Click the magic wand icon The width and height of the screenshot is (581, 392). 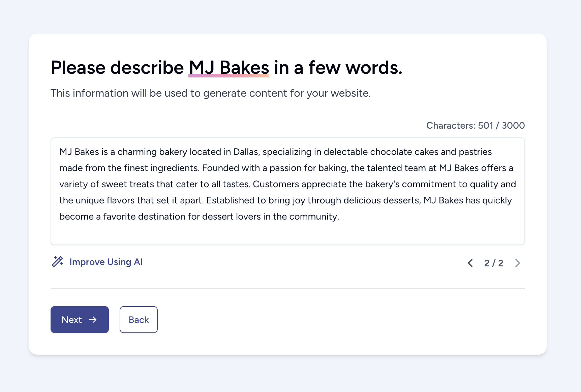(x=57, y=262)
